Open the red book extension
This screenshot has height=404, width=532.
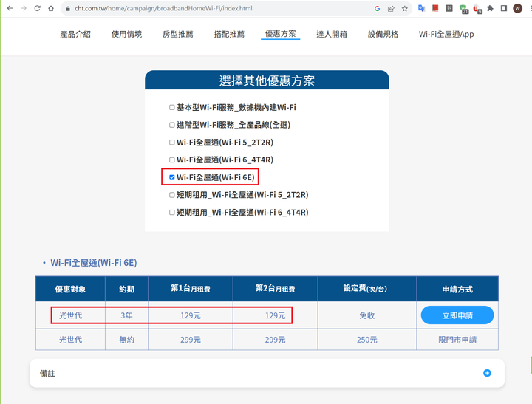435,8
